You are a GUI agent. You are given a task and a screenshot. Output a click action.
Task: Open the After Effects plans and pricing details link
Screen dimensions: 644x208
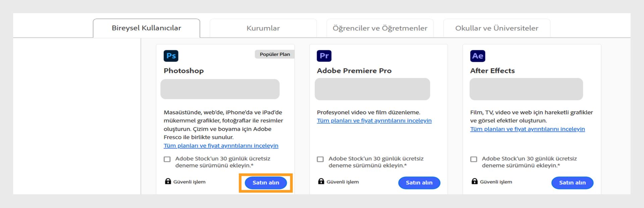point(527,129)
